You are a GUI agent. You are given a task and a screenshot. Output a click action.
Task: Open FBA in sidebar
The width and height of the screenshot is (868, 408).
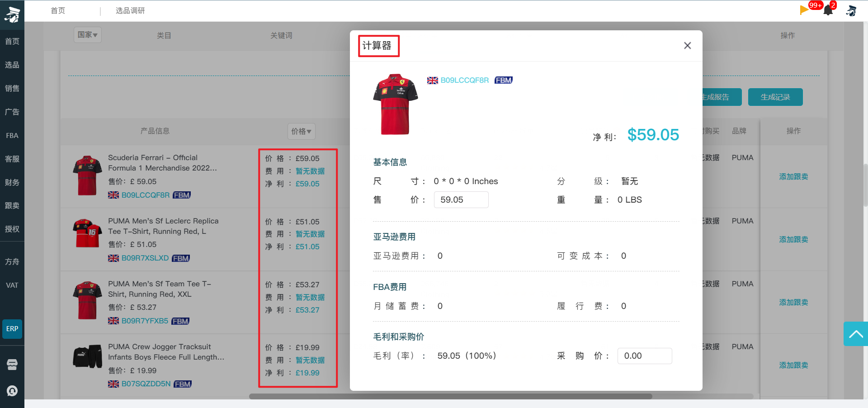point(12,135)
